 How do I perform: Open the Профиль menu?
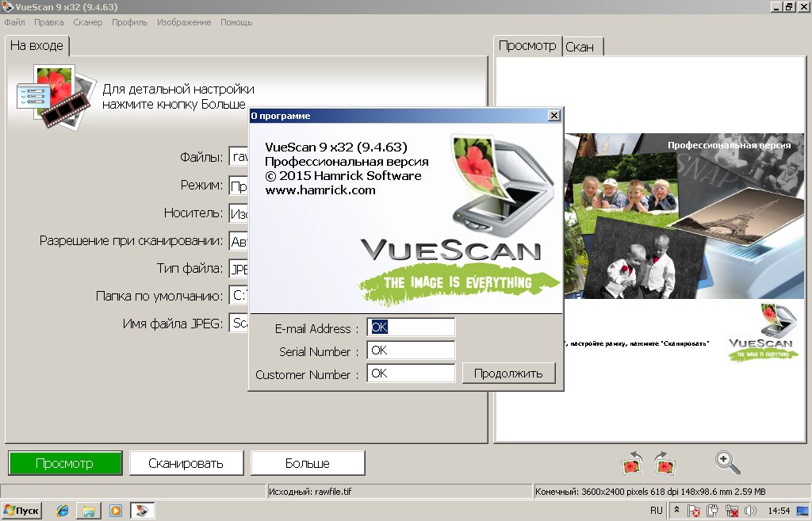(x=129, y=22)
